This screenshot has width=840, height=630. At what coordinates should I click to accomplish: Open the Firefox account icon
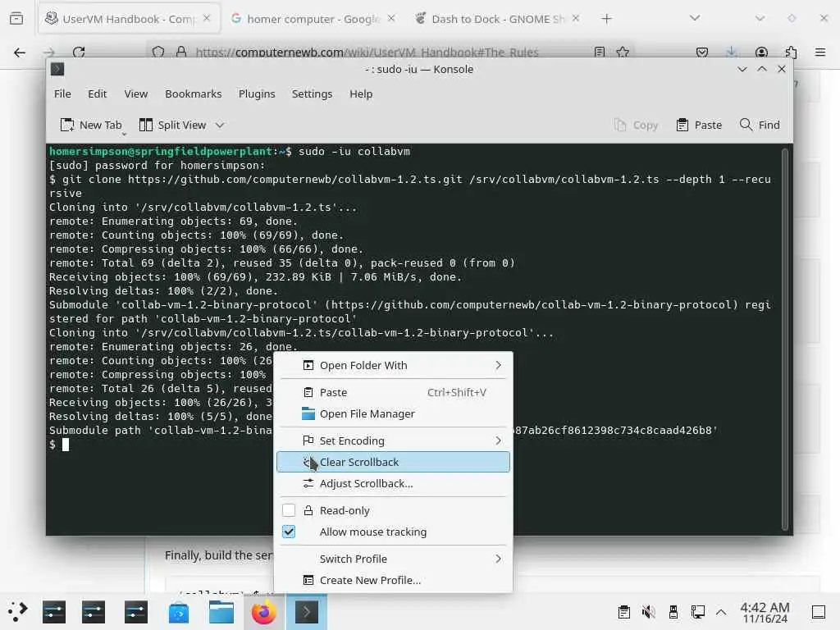point(761,52)
